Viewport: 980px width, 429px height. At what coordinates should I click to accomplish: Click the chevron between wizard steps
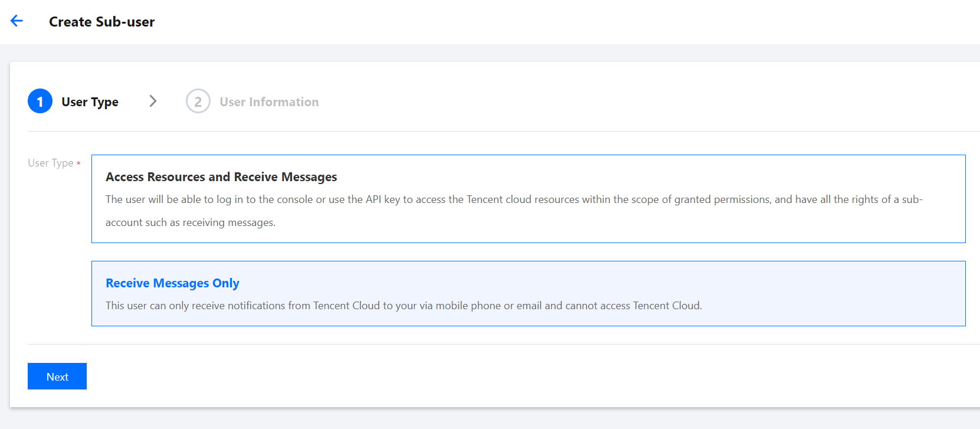tap(153, 101)
